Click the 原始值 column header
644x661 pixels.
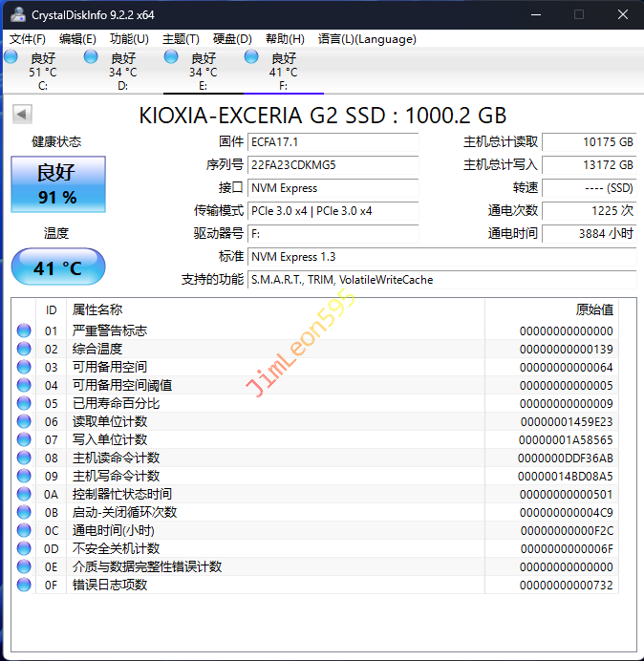coord(594,310)
